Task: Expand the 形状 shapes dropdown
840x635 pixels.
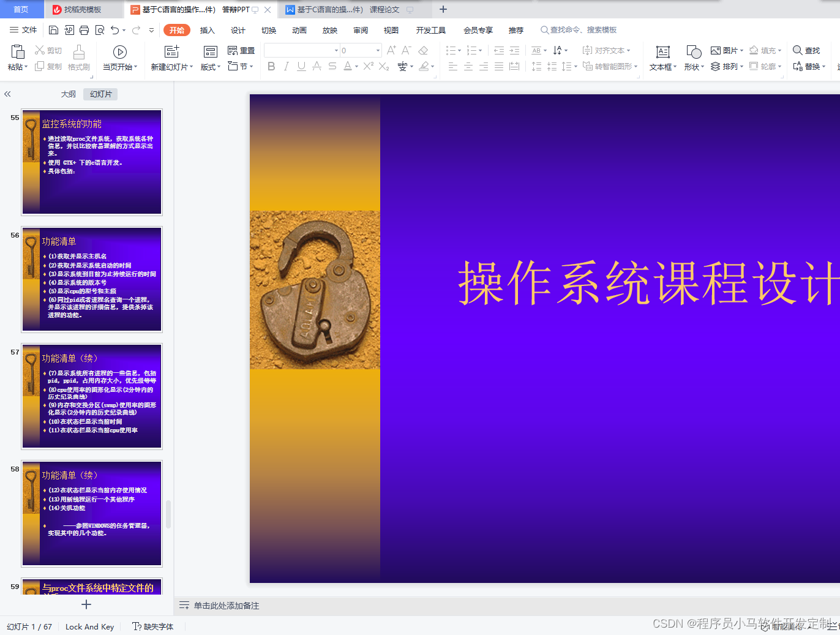Action: click(692, 67)
